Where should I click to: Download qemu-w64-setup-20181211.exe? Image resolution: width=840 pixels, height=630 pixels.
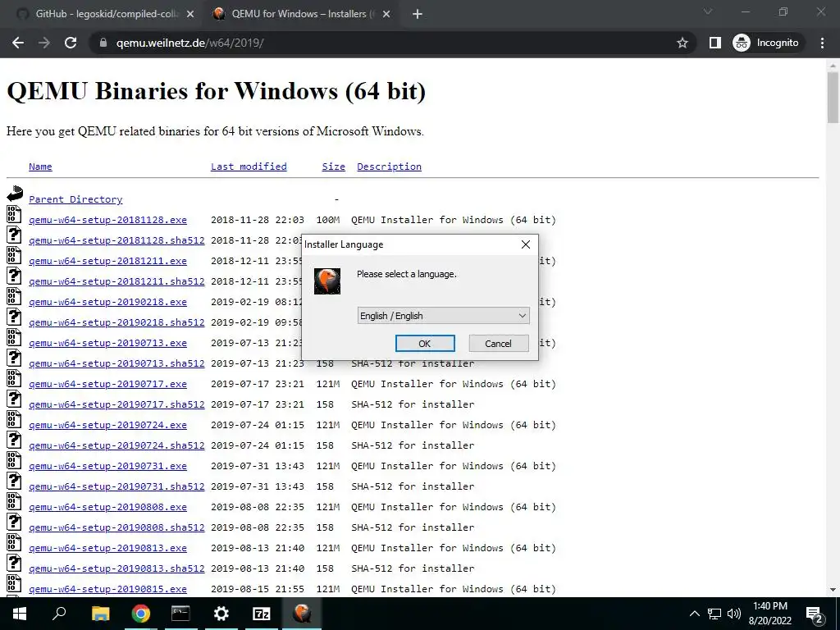(107, 261)
